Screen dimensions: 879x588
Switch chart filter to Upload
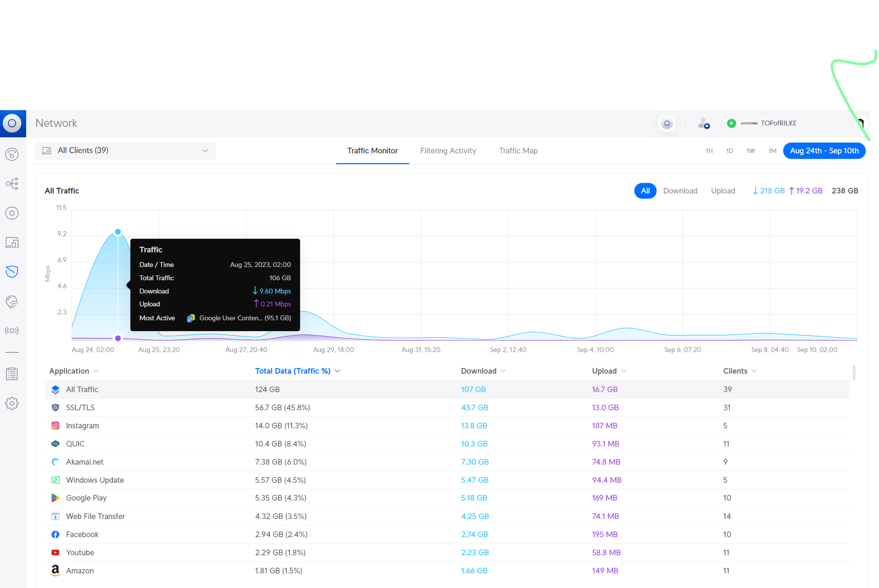[723, 191]
